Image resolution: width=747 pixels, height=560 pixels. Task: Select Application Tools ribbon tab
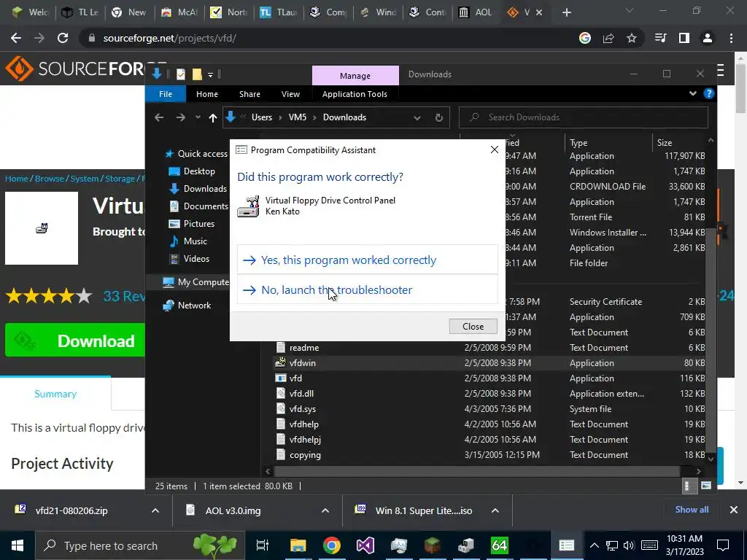[x=355, y=94]
